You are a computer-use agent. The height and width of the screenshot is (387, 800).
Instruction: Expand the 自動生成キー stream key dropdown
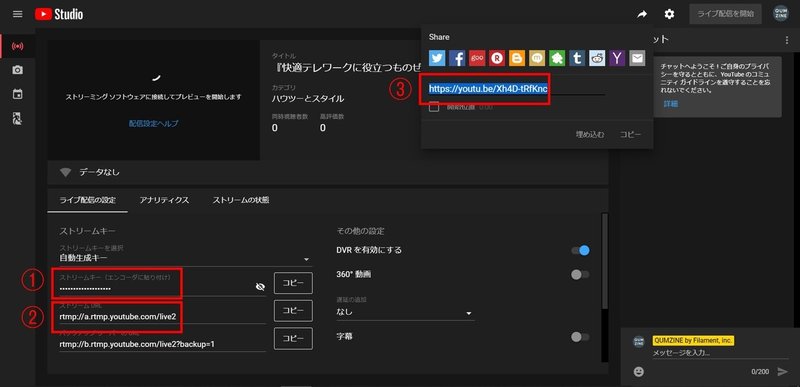pyautogui.click(x=185, y=259)
